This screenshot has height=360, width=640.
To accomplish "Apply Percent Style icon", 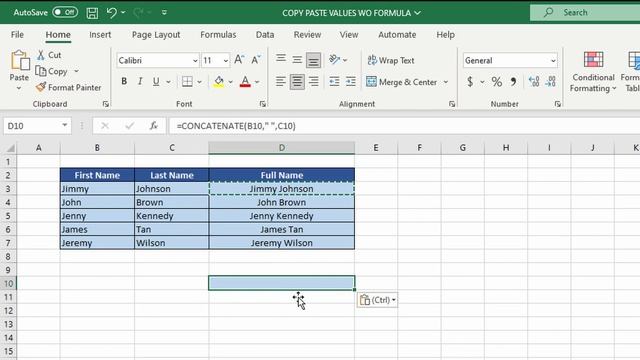I will click(497, 82).
